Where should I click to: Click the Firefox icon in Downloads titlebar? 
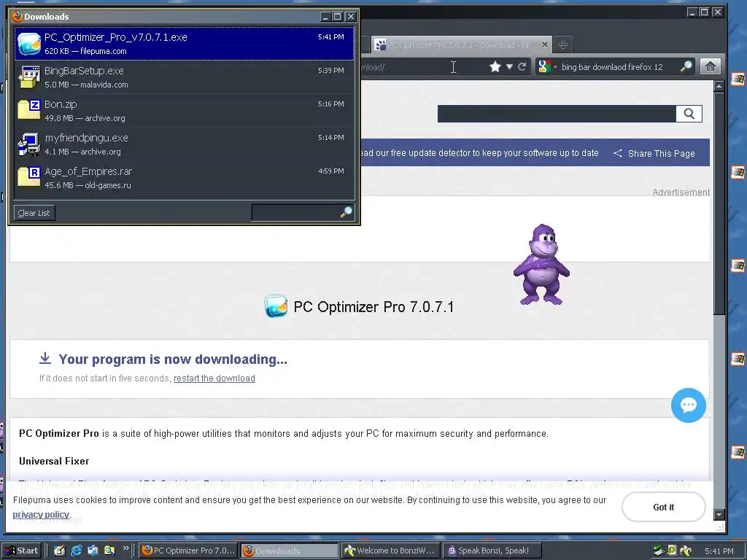(x=18, y=17)
